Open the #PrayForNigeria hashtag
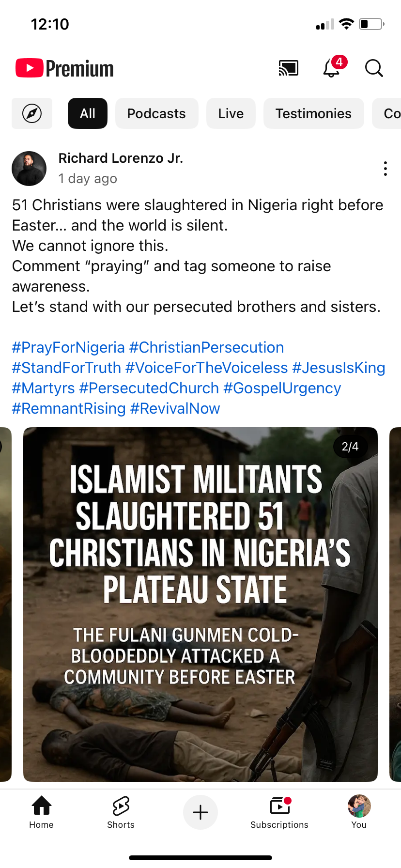The width and height of the screenshot is (401, 868). point(68,347)
